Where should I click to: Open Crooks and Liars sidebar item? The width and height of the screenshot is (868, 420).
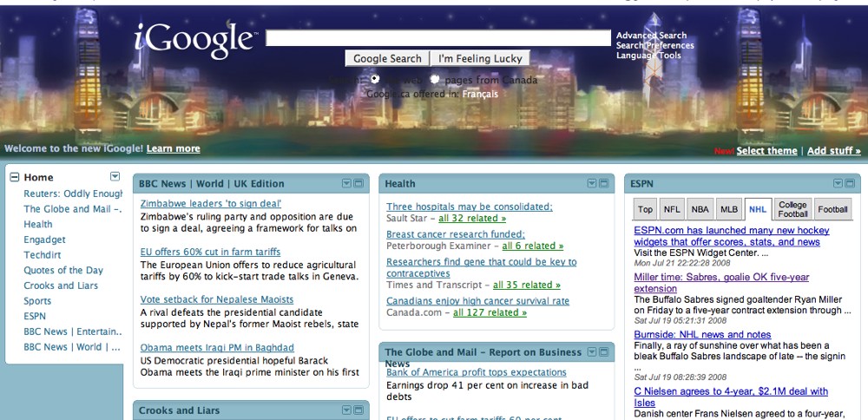(x=61, y=285)
